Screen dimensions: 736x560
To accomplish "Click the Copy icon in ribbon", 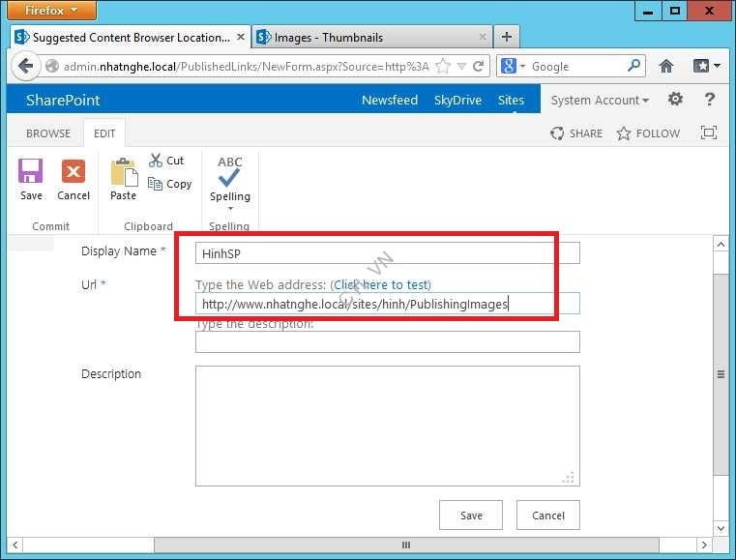I will 156,184.
